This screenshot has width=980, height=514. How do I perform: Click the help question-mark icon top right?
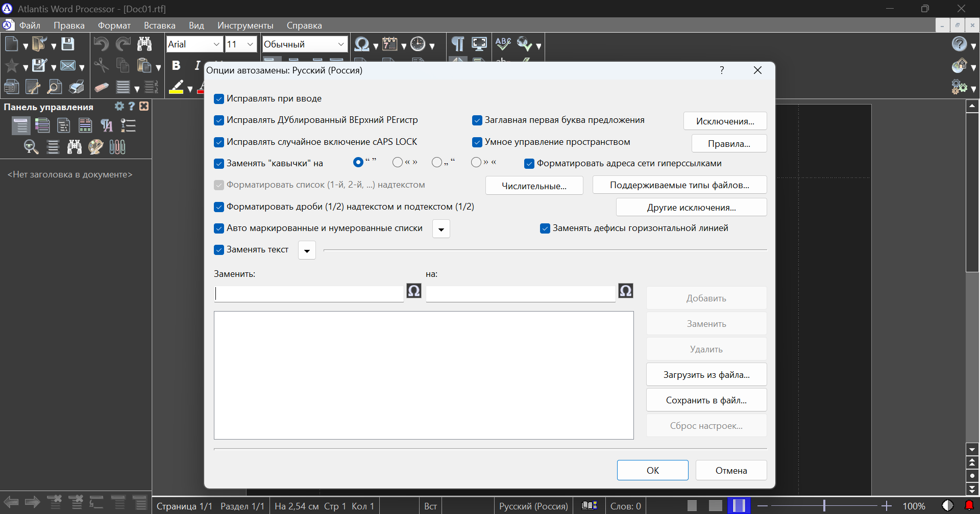pos(960,44)
